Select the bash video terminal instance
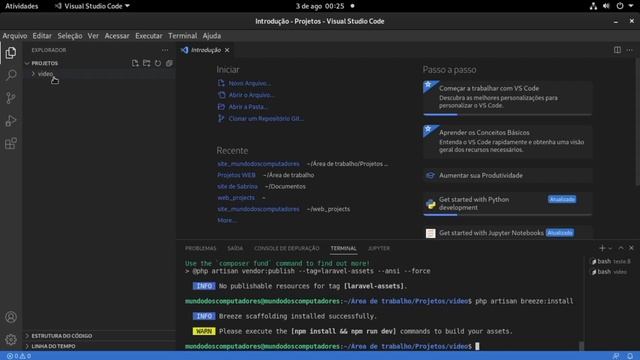The height and width of the screenshot is (360, 640). click(x=611, y=272)
